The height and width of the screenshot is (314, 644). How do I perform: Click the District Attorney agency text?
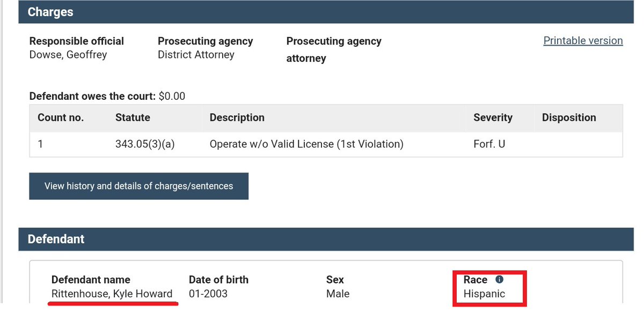tap(196, 55)
